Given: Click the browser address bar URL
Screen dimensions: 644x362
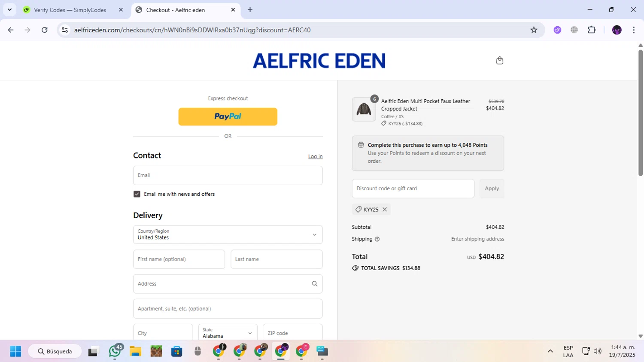Looking at the screenshot, I should pyautogui.click(x=192, y=30).
